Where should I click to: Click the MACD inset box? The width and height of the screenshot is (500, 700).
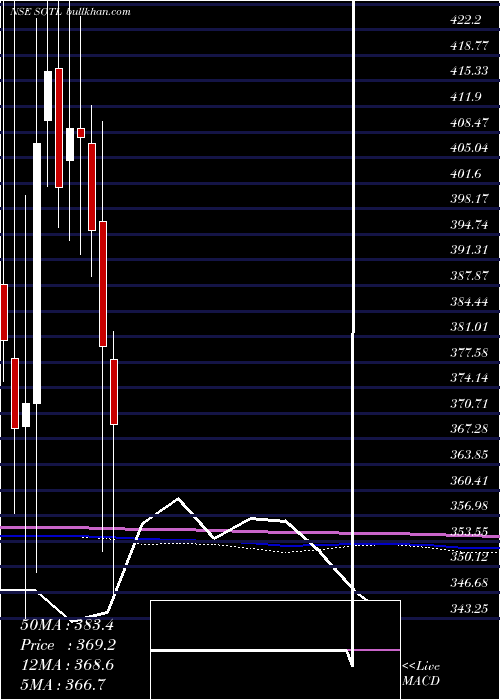coord(275,650)
